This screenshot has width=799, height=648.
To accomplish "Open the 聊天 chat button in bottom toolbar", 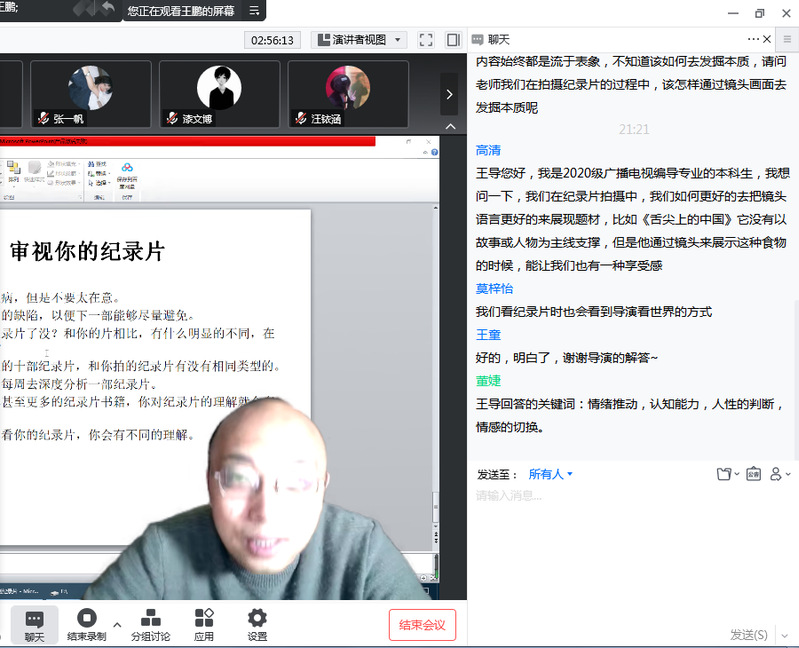I will point(34,625).
